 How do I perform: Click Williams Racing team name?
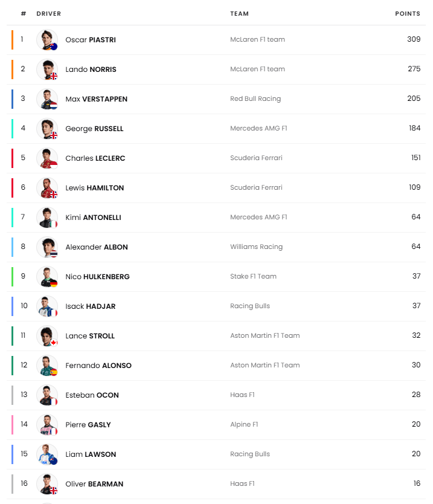coord(256,247)
